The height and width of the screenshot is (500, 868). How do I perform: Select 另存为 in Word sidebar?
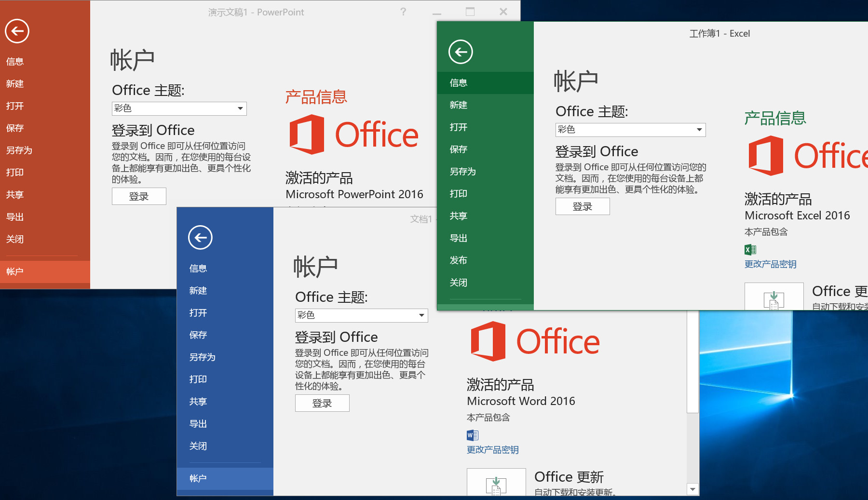click(225, 357)
